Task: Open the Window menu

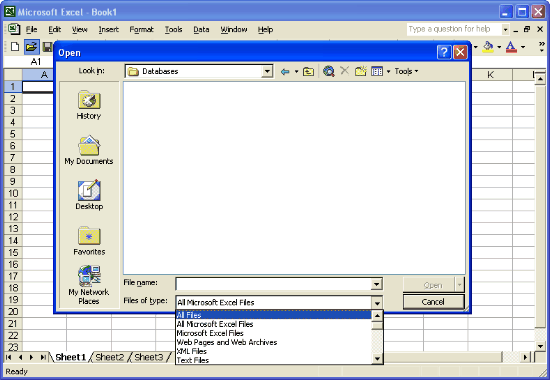Action: coord(234,29)
